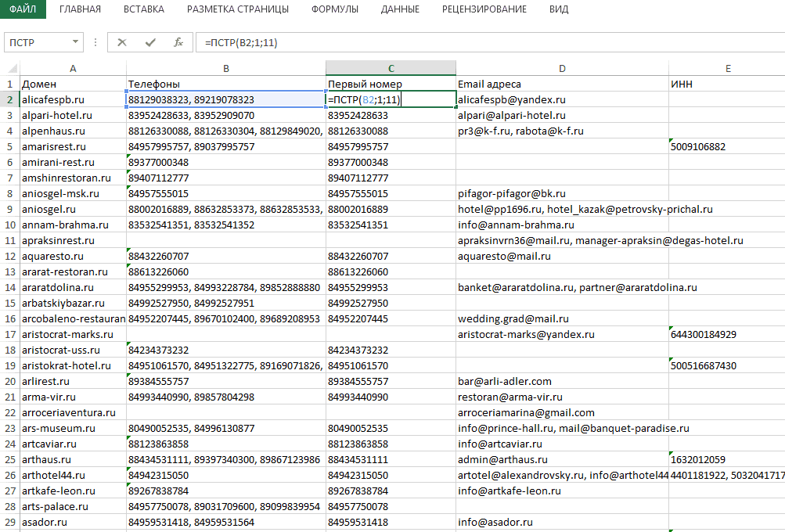The height and width of the screenshot is (532, 785).
Task: Select the info@annam-brahma.ru email cell
Action: [562, 225]
